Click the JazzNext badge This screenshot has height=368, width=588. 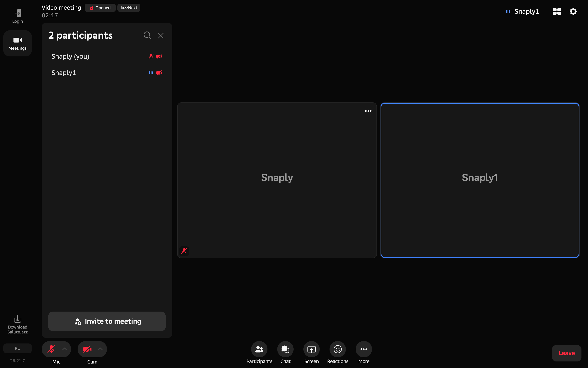pos(129,8)
